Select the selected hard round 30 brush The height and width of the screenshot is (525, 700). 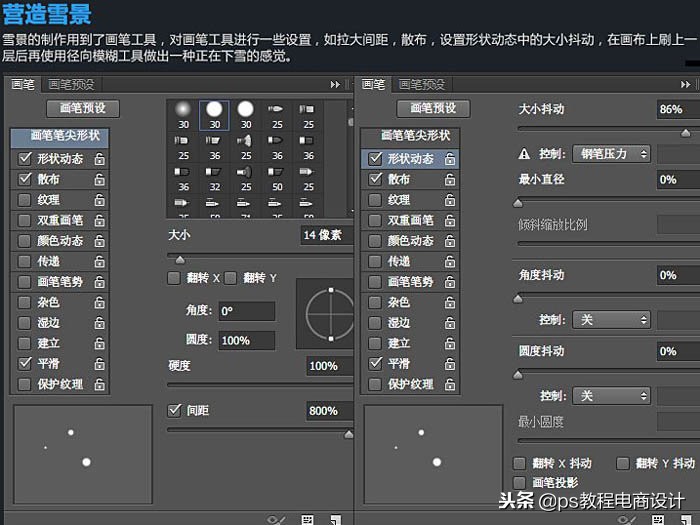pos(214,115)
